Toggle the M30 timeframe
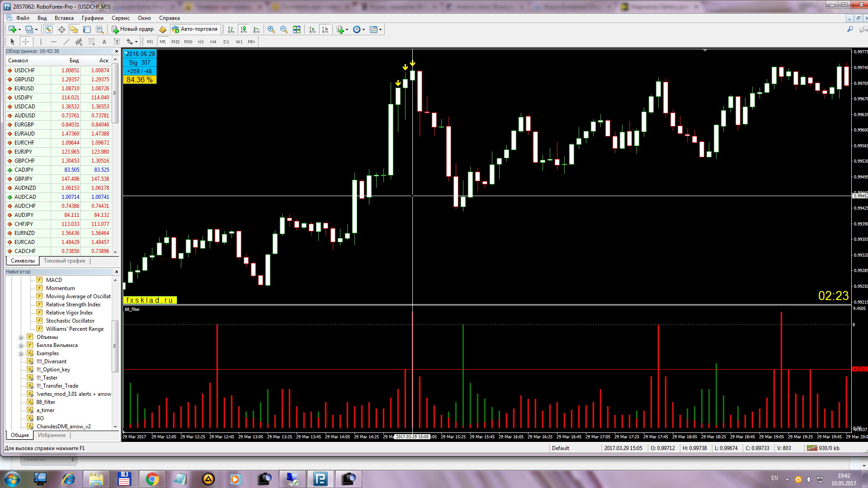 point(188,42)
